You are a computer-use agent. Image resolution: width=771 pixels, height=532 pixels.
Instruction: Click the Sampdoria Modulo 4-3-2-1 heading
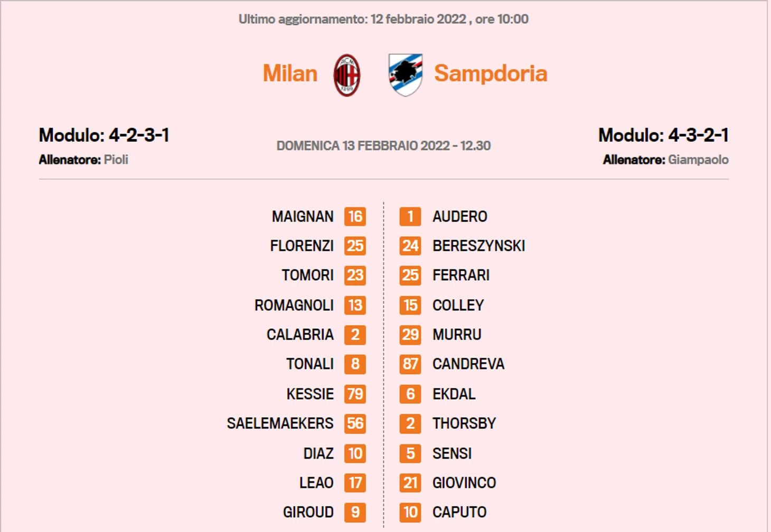(x=663, y=135)
